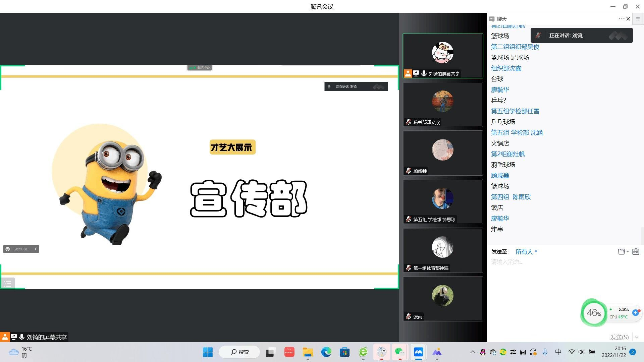
Task: Select sender name 第二组组织部吴俊
Action: pos(515,47)
